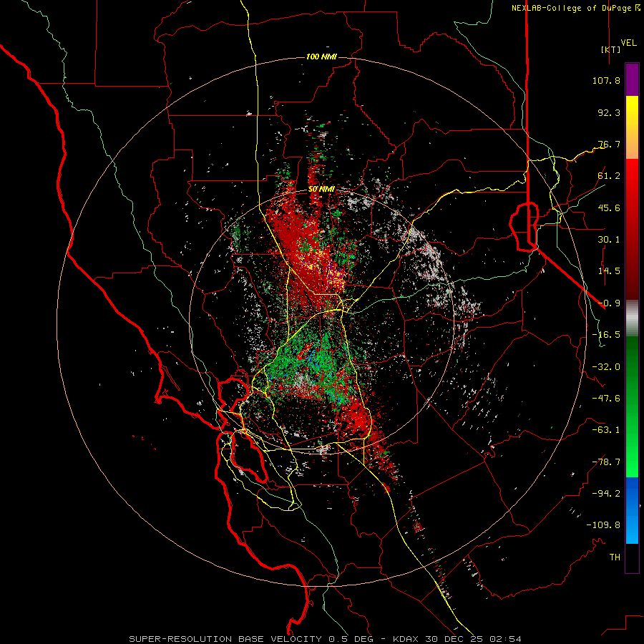Viewport: 644px width, 644px height.
Task: Select the 76.7 velocity scale value
Action: point(609,144)
